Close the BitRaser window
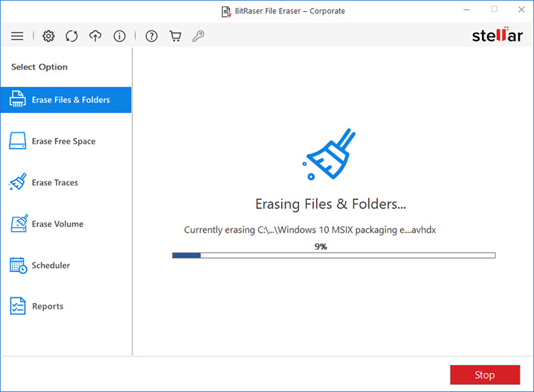Screen dimensions: 534x392 tap(521, 9)
